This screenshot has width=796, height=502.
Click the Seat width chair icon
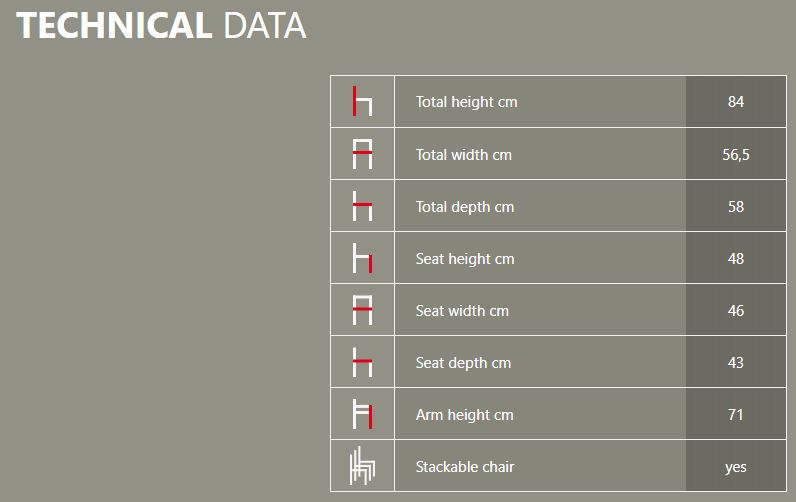(x=362, y=311)
